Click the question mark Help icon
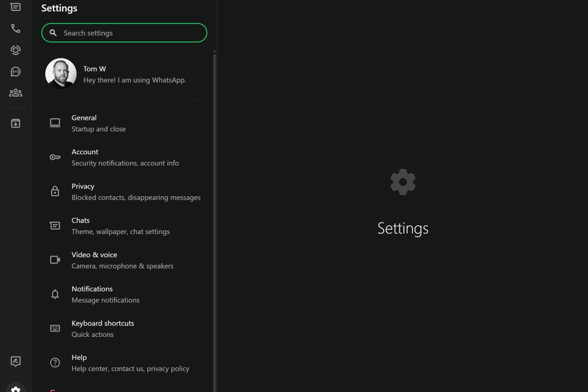Viewport: 588px width, 392px height. click(x=55, y=363)
